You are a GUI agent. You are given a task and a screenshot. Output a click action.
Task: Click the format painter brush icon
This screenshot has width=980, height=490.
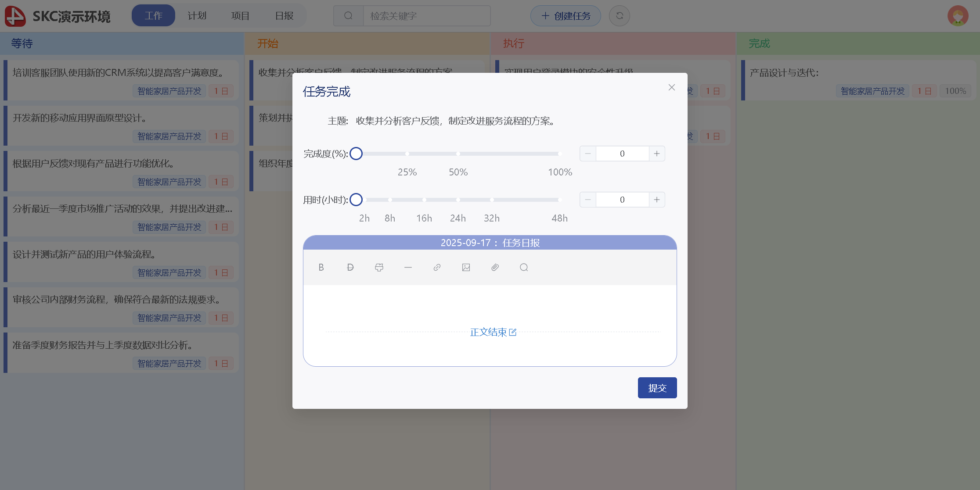point(379,267)
